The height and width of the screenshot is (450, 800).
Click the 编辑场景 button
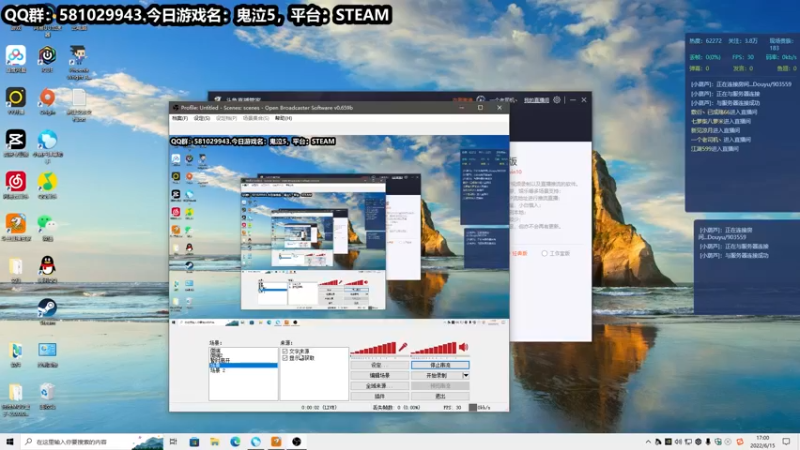click(379, 375)
